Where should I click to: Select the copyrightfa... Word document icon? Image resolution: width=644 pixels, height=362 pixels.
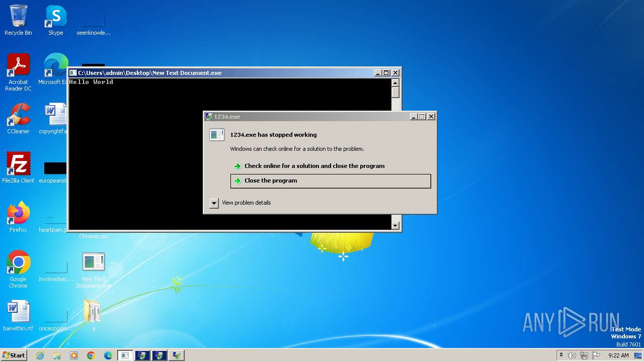tap(54, 119)
